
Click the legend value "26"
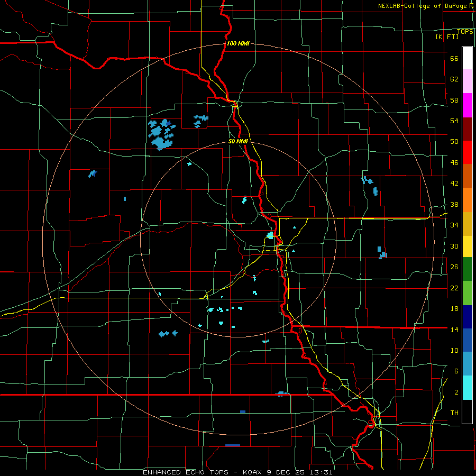pyautogui.click(x=454, y=267)
